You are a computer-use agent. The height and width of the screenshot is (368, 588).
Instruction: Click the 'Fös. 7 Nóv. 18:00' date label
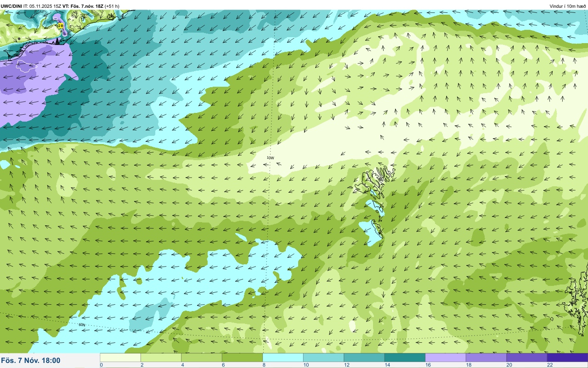pos(31,361)
